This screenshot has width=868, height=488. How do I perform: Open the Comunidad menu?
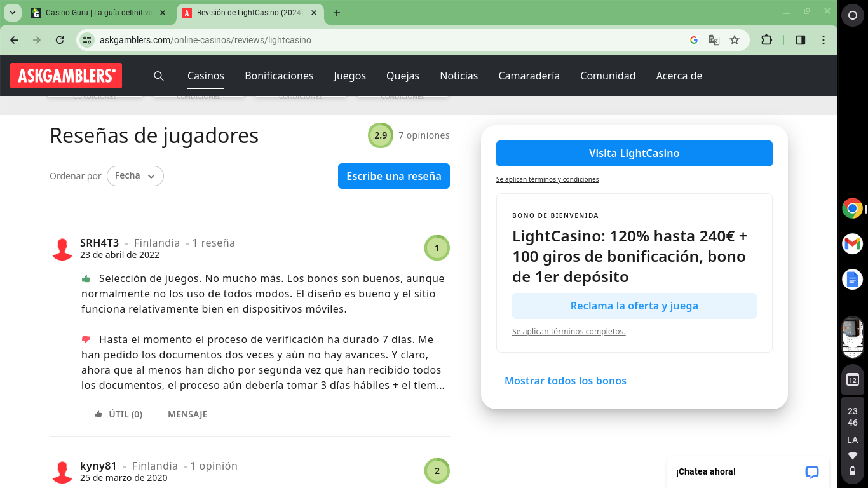607,76
